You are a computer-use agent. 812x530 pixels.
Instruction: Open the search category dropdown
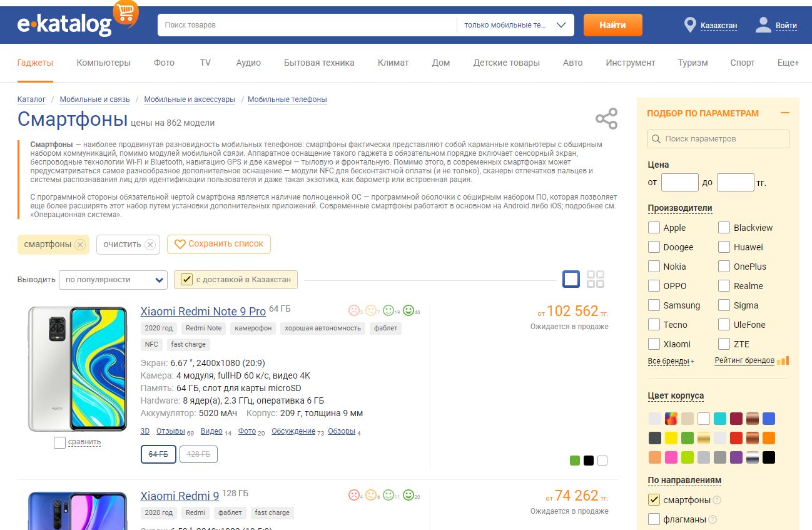pos(515,25)
